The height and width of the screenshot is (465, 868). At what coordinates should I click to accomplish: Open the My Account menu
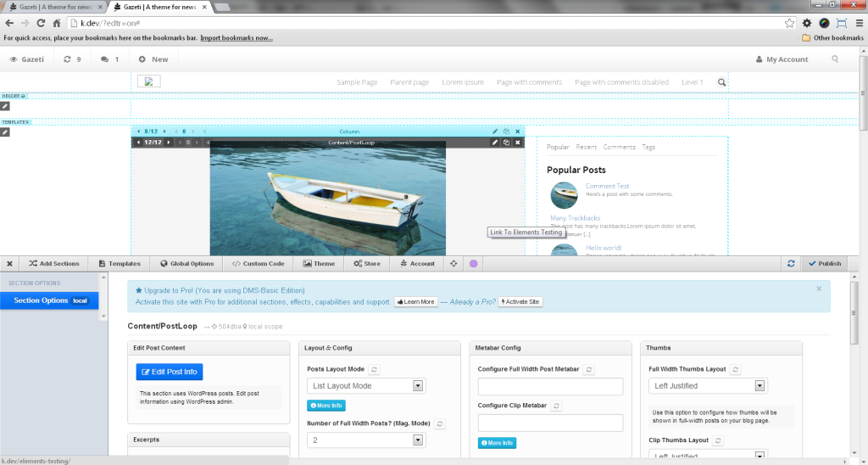(782, 59)
